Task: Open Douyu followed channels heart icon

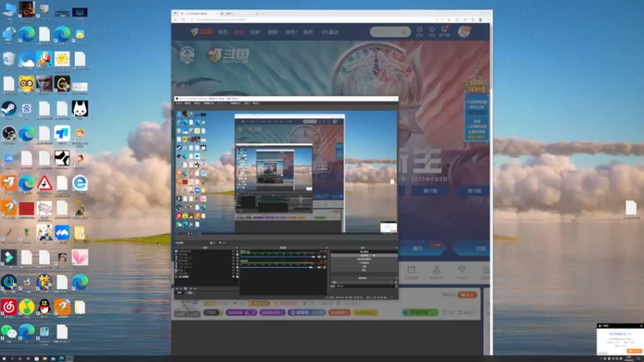Action: (431, 31)
